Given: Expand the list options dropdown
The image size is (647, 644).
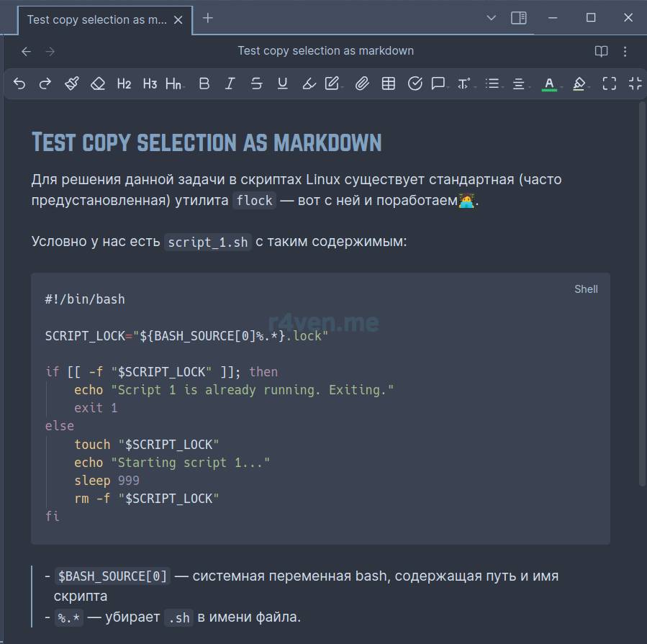Looking at the screenshot, I should (492, 84).
